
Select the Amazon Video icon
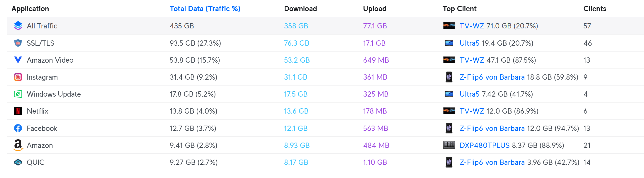pos(18,60)
